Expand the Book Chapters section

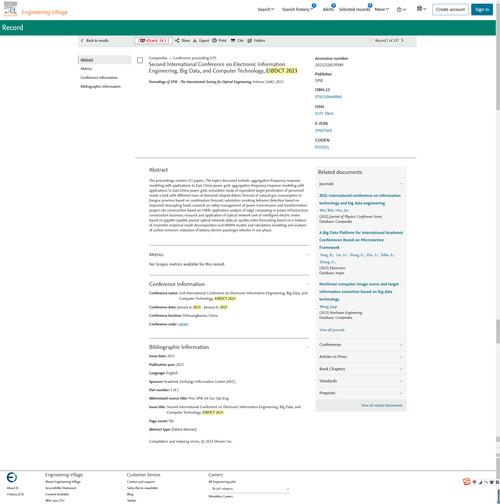click(x=361, y=369)
